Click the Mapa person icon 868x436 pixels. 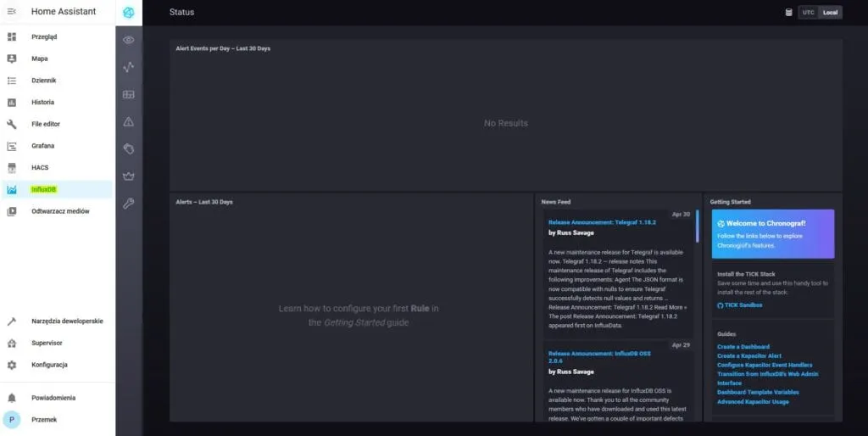[12, 59]
